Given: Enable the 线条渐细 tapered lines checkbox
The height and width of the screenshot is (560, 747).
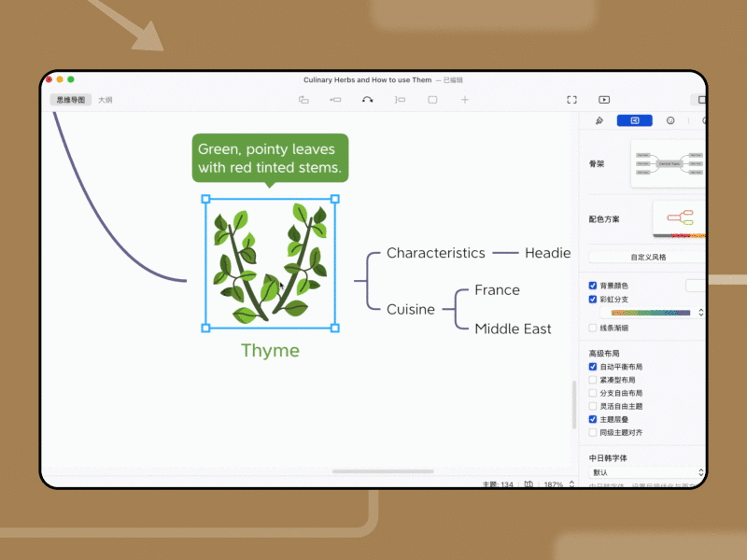Looking at the screenshot, I should (x=592, y=327).
